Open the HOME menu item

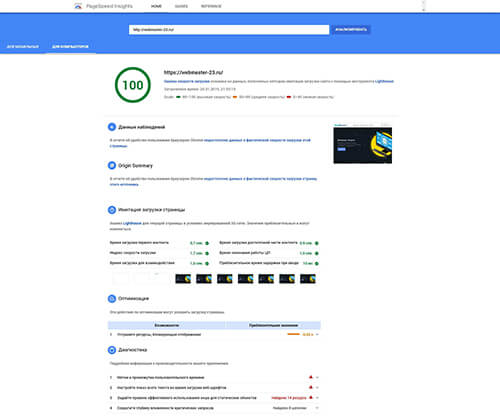click(x=156, y=6)
